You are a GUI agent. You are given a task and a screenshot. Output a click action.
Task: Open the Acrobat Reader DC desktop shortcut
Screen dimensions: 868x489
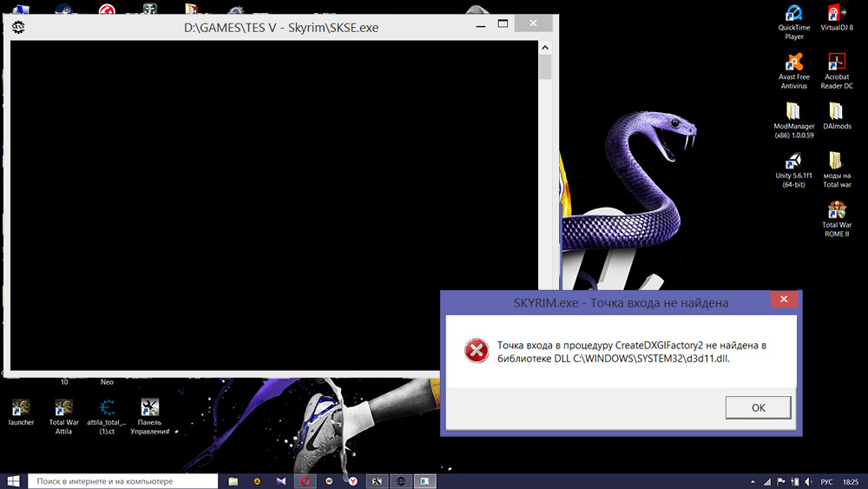point(836,63)
